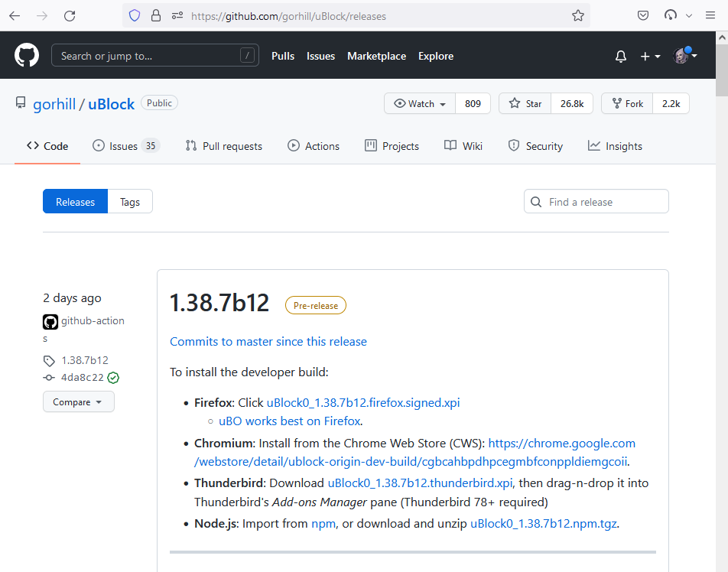
Task: View site security padlock info
Action: coord(156,16)
